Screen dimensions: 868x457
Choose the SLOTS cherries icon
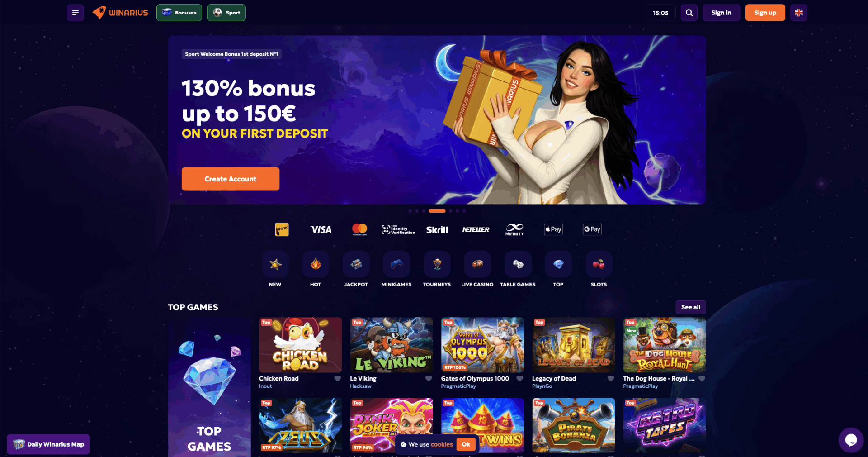[x=599, y=264]
